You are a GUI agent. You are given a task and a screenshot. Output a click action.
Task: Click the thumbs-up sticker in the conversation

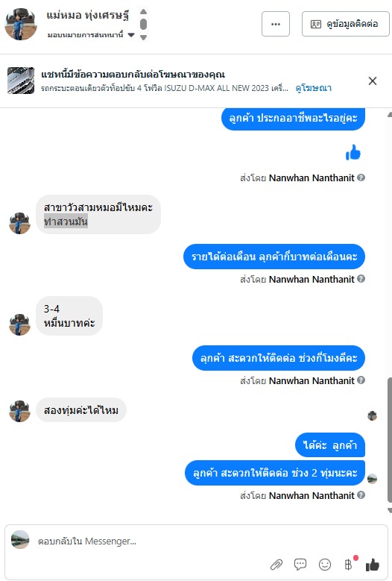pos(353,152)
